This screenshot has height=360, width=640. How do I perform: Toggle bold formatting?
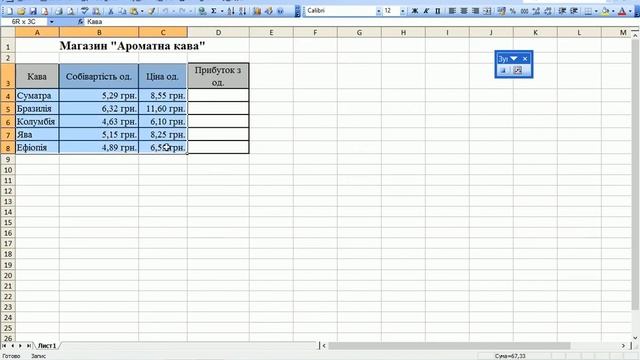(415, 11)
